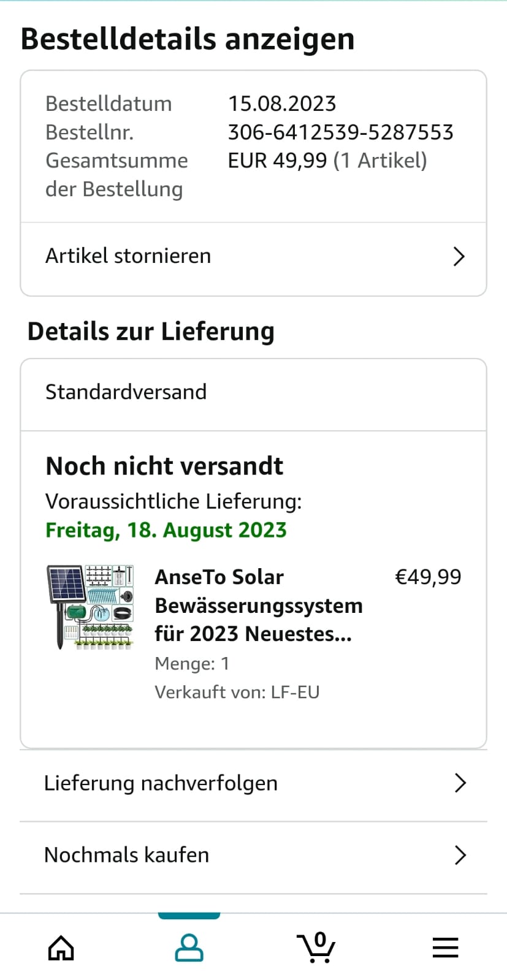Choose the Nochmals kaufen option
507x980 pixels.
click(127, 855)
